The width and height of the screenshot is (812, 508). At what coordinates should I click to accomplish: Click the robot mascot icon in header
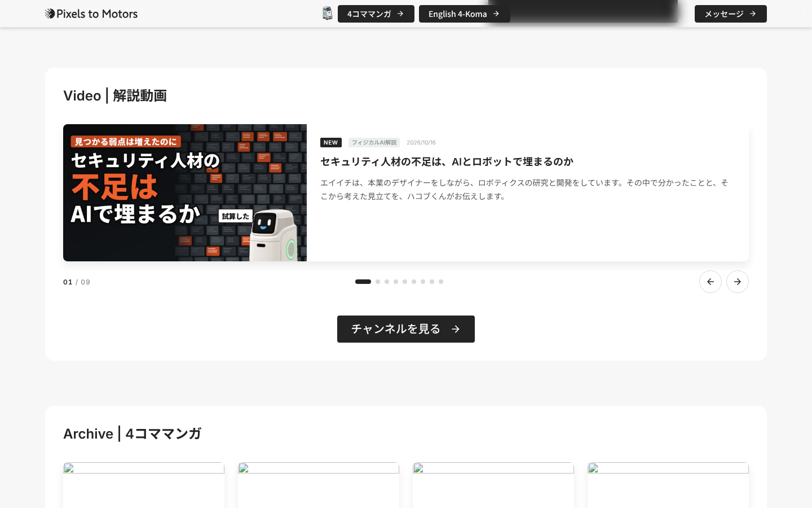(x=327, y=14)
